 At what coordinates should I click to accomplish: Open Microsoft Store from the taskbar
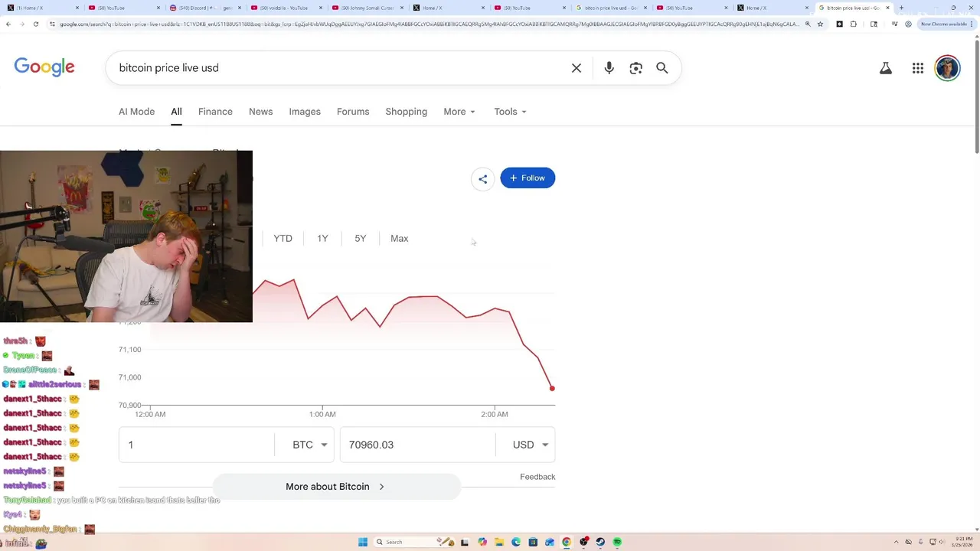pos(533,542)
